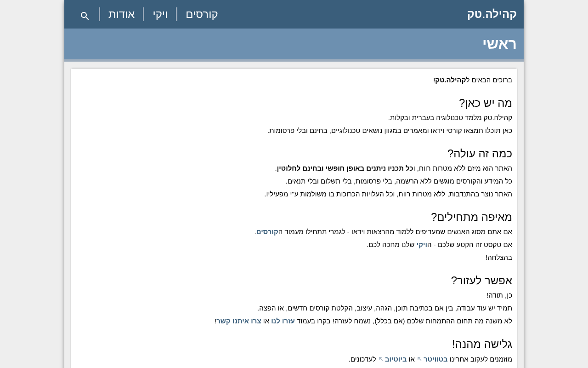Viewport: 588px width, 368px height.
Task: Click external-link arrow beside ביוטיוב
Action: tap(381, 359)
